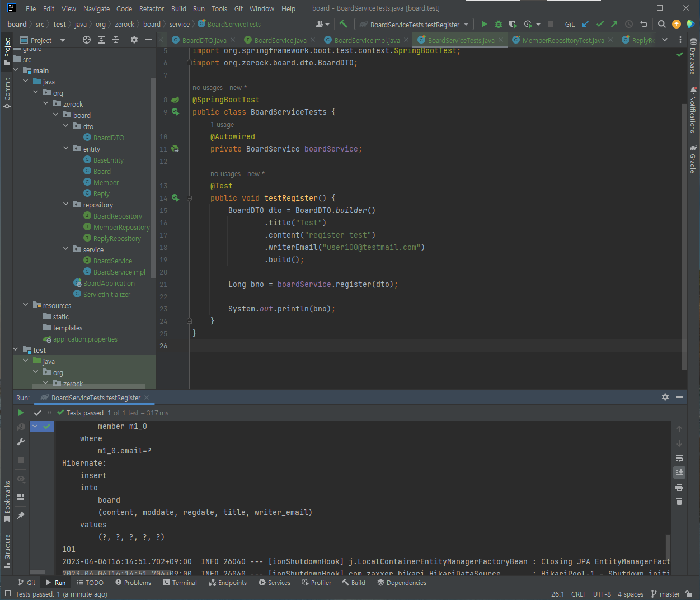Build the project with the hammer icon
This screenshot has width=700, height=600.
[344, 24]
